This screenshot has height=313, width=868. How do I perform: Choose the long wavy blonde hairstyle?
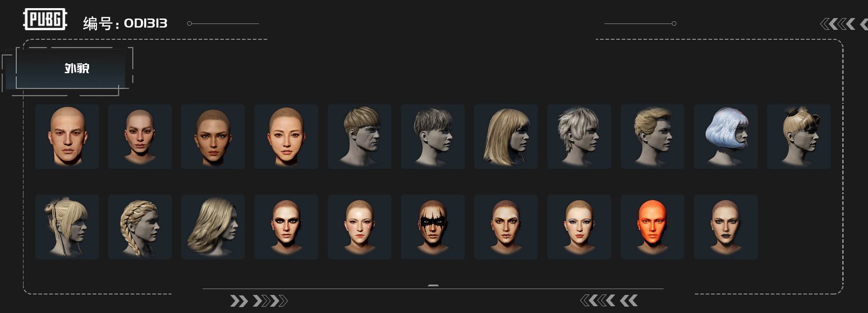tap(213, 227)
